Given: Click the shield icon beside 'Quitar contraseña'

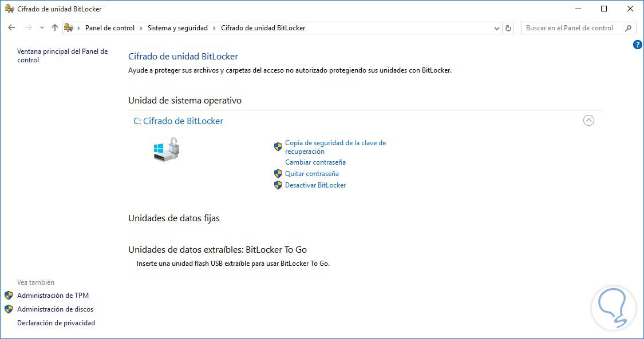Looking at the screenshot, I should (278, 174).
